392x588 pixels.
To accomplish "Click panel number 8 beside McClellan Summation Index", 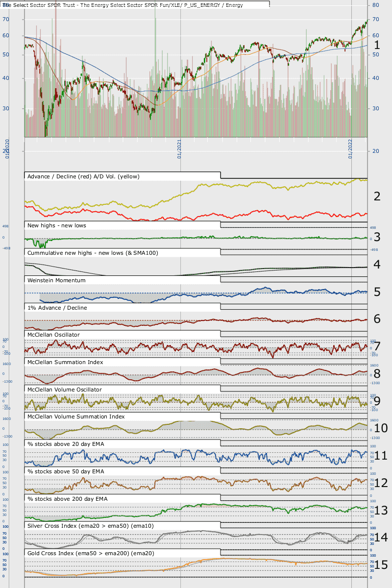I will pyautogui.click(x=377, y=373).
